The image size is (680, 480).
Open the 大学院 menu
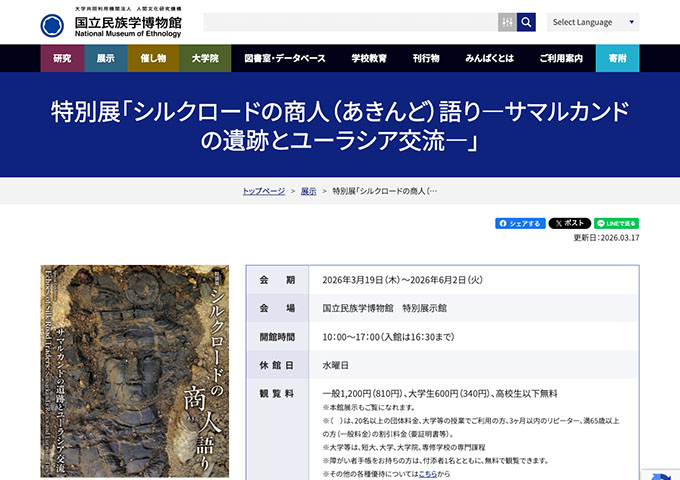point(205,58)
